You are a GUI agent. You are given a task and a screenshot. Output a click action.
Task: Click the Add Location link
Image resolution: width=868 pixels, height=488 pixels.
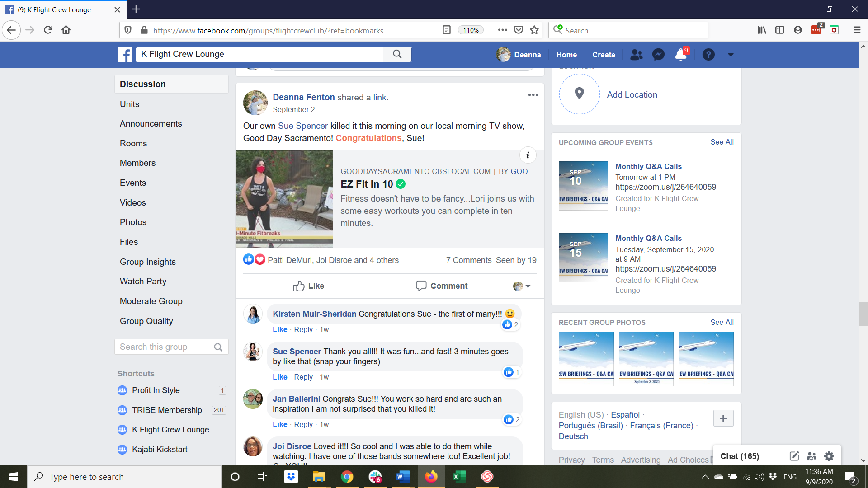632,94
